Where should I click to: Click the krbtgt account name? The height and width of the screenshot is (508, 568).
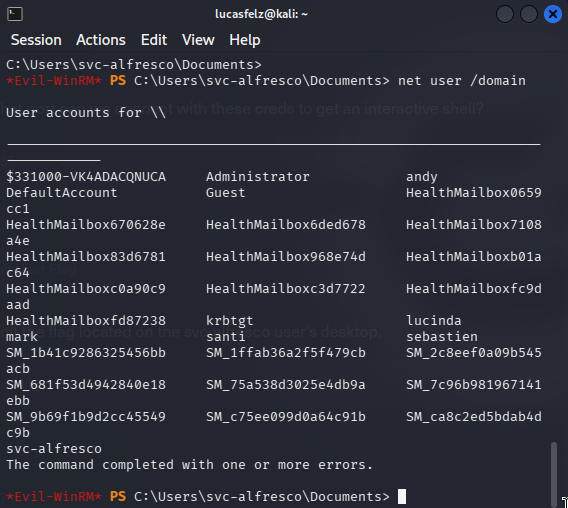229,321
